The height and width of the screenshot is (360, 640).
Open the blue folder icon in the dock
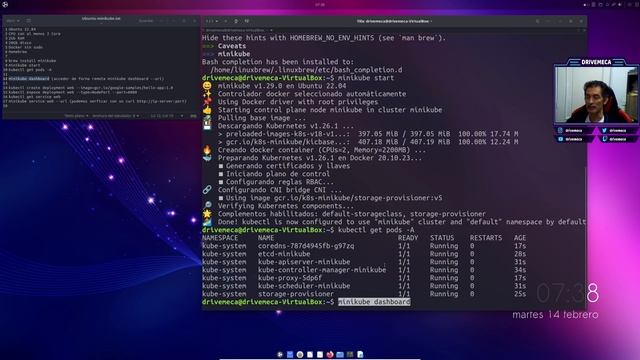click(x=340, y=354)
